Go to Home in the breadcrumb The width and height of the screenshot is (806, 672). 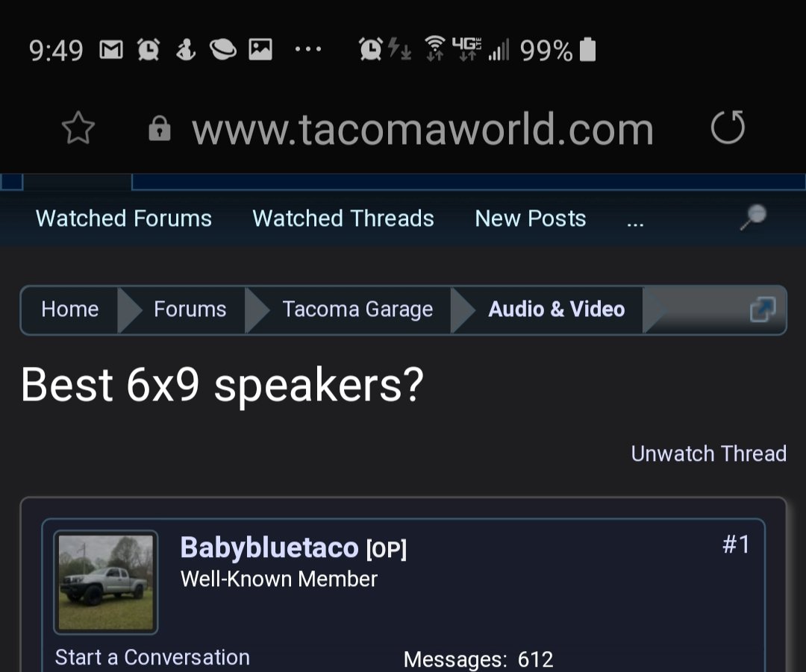(x=70, y=310)
